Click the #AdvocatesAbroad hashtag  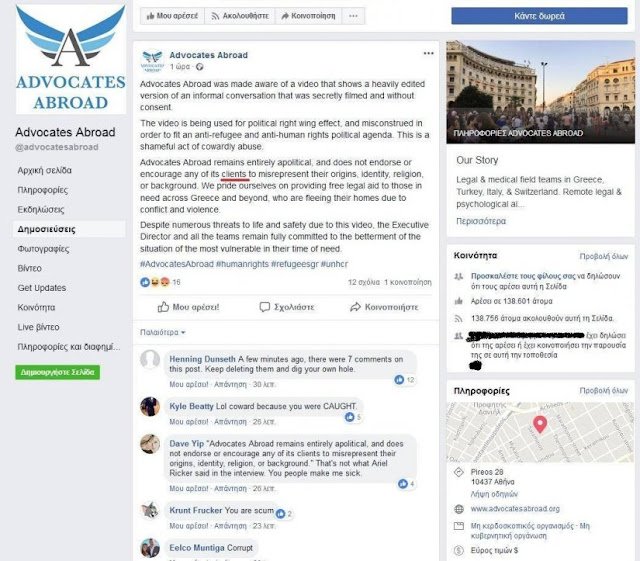(x=177, y=264)
